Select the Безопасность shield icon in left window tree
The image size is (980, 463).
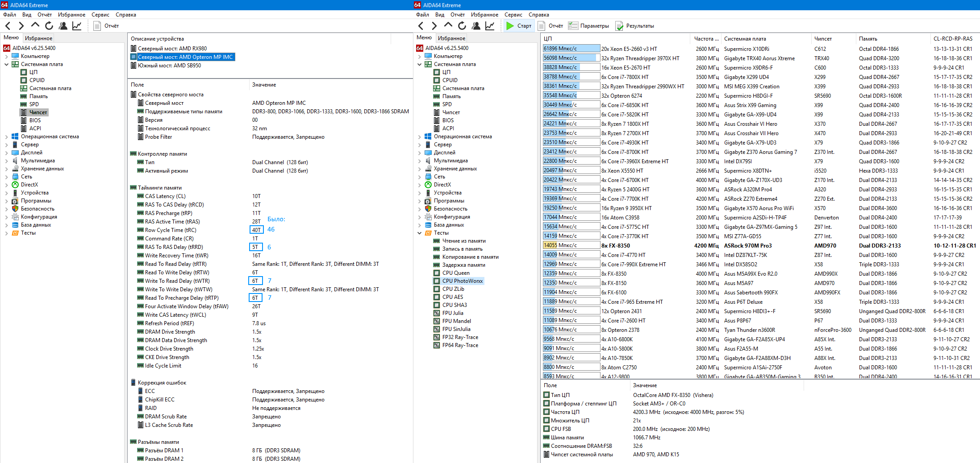[x=15, y=209]
